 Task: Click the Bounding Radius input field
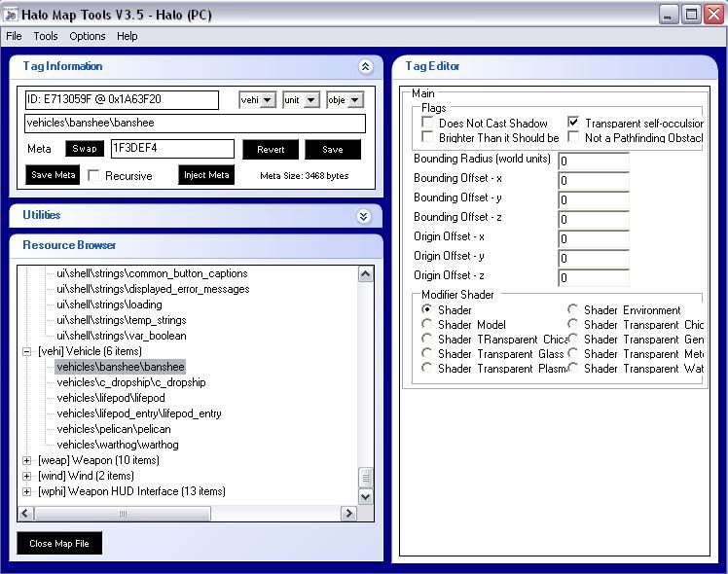(x=594, y=161)
